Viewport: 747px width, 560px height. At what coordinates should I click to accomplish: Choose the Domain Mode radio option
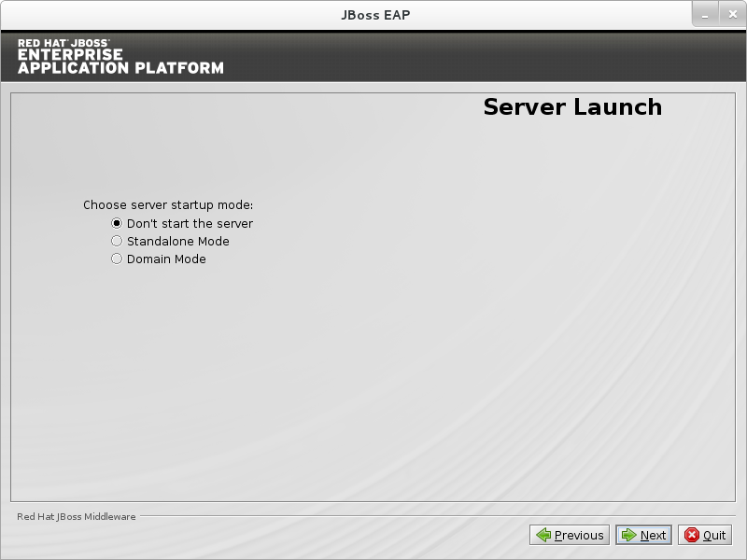point(117,259)
